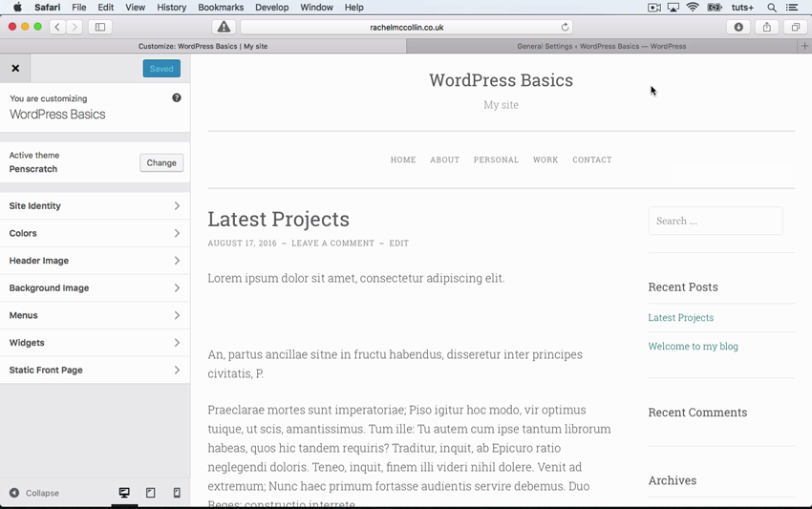Open Latest Projects in Recent Posts
Image resolution: width=812 pixels, height=509 pixels.
coord(680,317)
